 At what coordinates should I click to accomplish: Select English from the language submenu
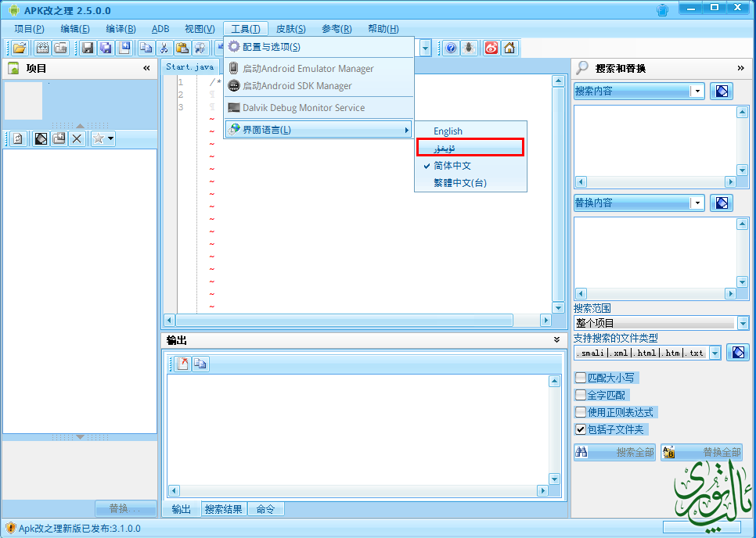[x=448, y=131]
